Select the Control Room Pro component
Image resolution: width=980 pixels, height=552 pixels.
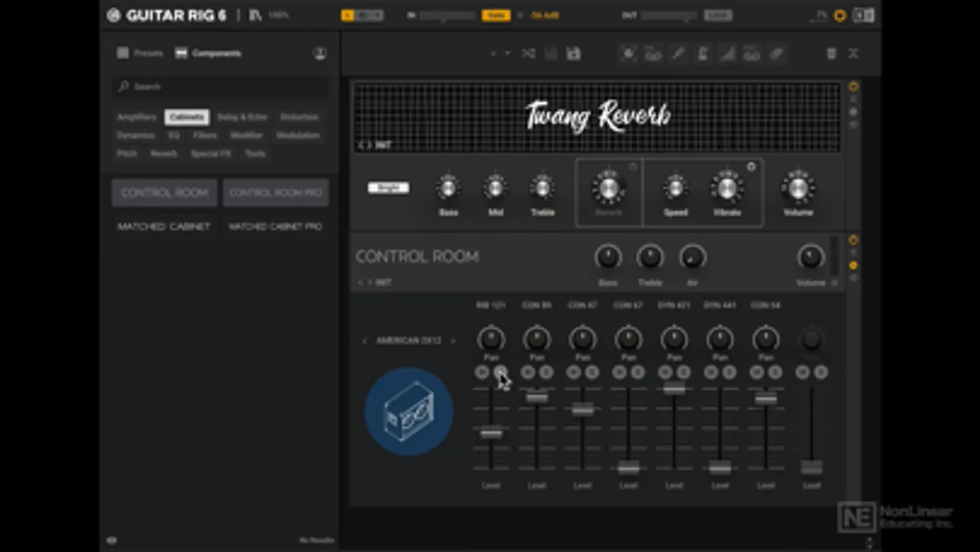pos(276,193)
